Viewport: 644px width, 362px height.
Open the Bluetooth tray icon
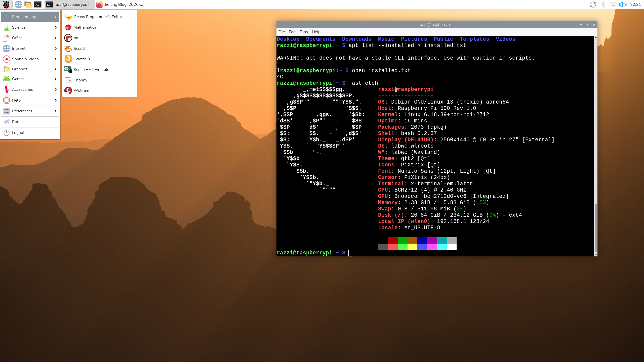pyautogui.click(x=603, y=5)
